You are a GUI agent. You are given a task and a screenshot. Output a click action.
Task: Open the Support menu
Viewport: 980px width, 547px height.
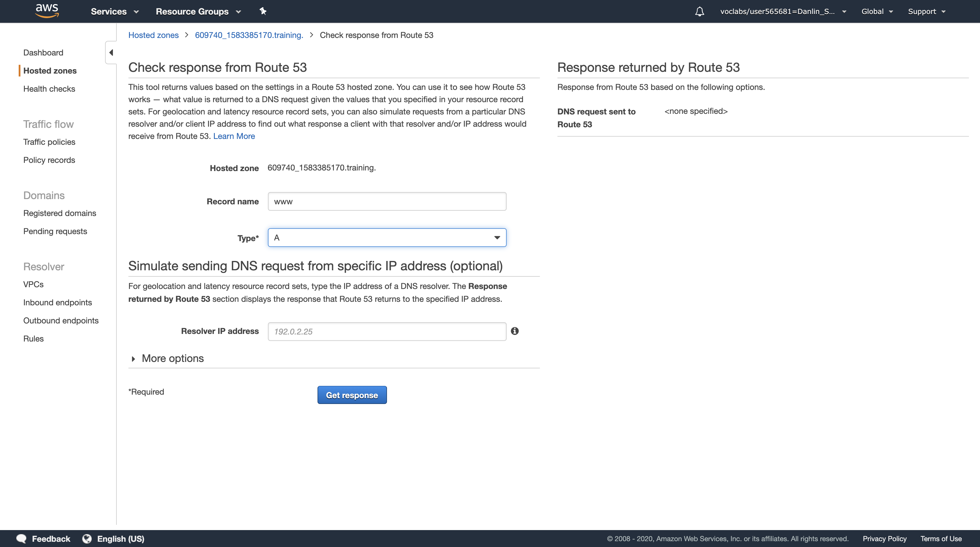[x=926, y=11]
